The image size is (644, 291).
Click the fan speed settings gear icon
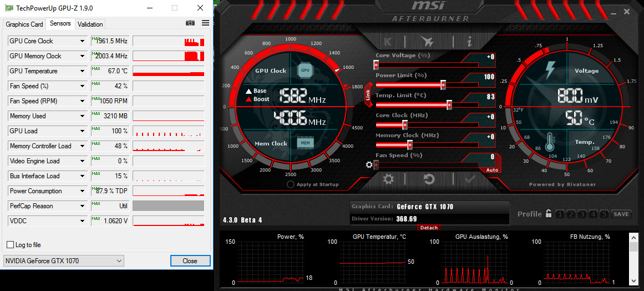coord(369,165)
